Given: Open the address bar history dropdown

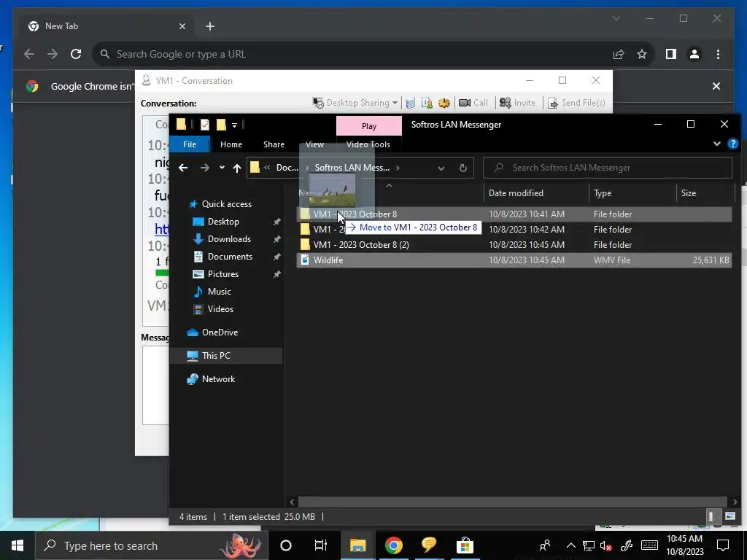Looking at the screenshot, I should (x=441, y=168).
